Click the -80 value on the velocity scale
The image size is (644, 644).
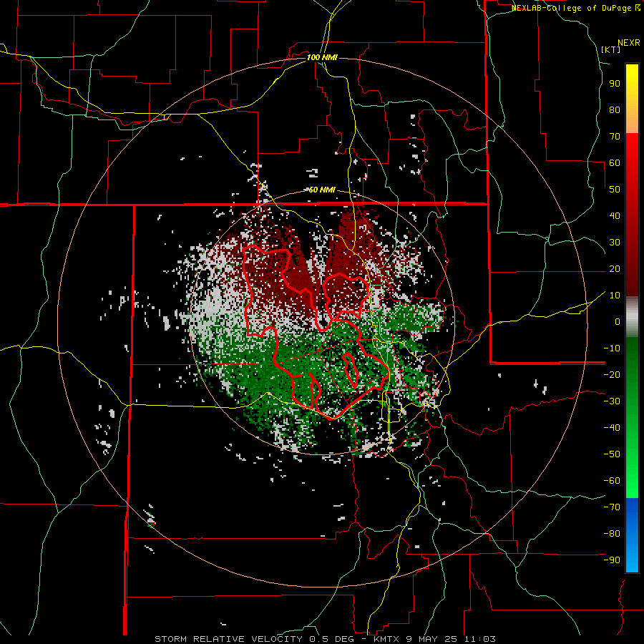click(x=612, y=534)
